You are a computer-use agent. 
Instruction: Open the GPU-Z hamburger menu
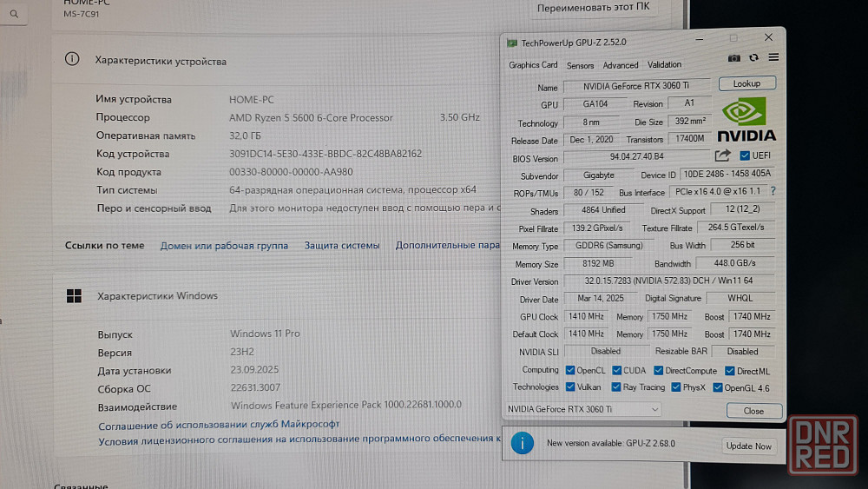click(x=773, y=58)
